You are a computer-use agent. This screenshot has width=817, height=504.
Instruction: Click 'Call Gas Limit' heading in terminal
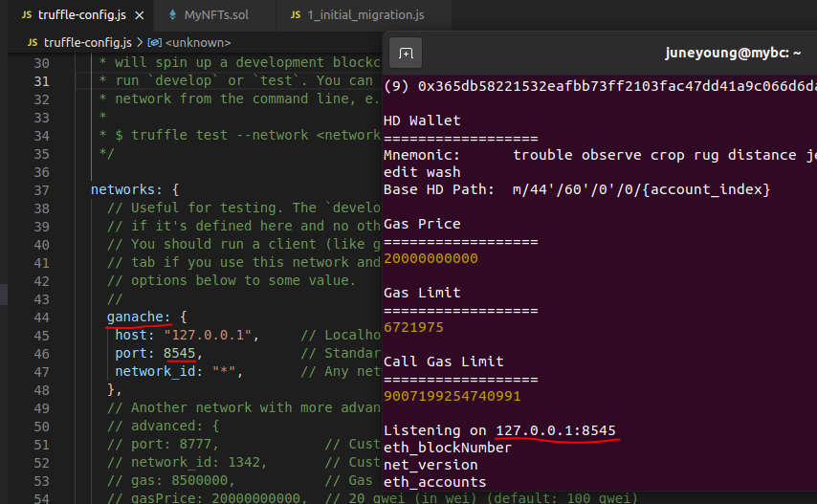tap(443, 362)
